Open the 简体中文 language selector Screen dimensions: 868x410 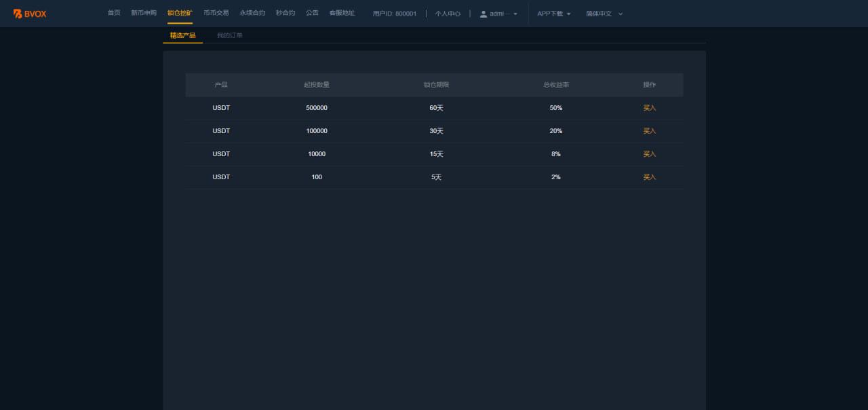[604, 14]
